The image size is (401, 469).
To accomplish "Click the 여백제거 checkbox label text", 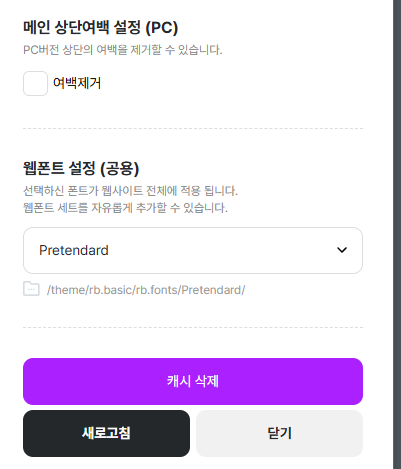I will (77, 83).
